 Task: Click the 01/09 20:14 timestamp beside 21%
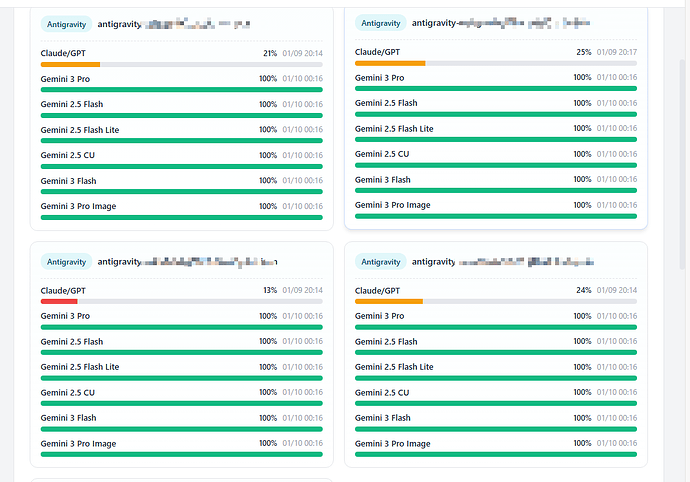(303, 53)
